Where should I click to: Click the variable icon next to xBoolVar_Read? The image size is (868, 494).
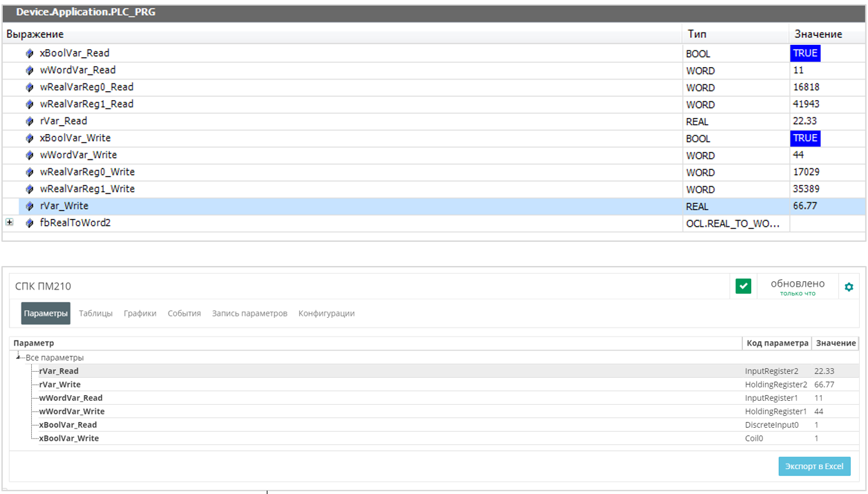[30, 53]
